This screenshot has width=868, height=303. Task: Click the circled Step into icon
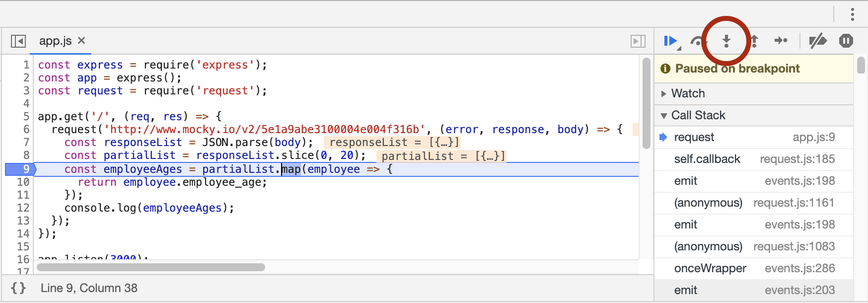pos(726,41)
